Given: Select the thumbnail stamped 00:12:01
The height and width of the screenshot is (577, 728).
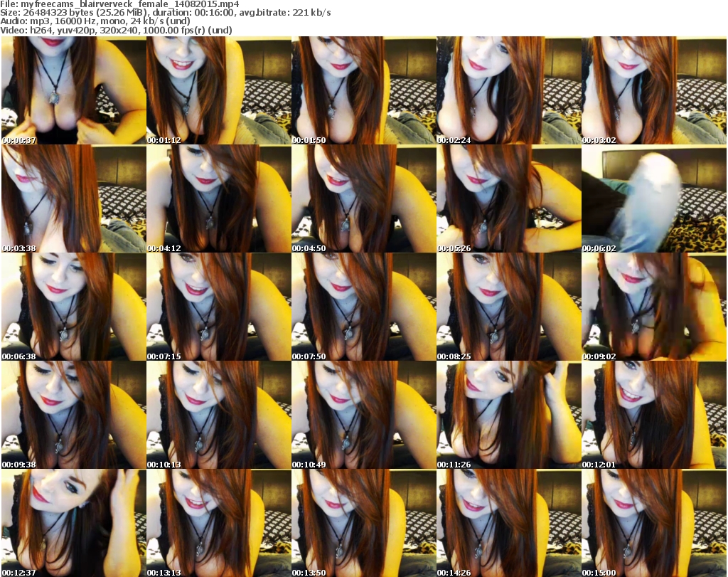Looking at the screenshot, I should click(x=654, y=415).
